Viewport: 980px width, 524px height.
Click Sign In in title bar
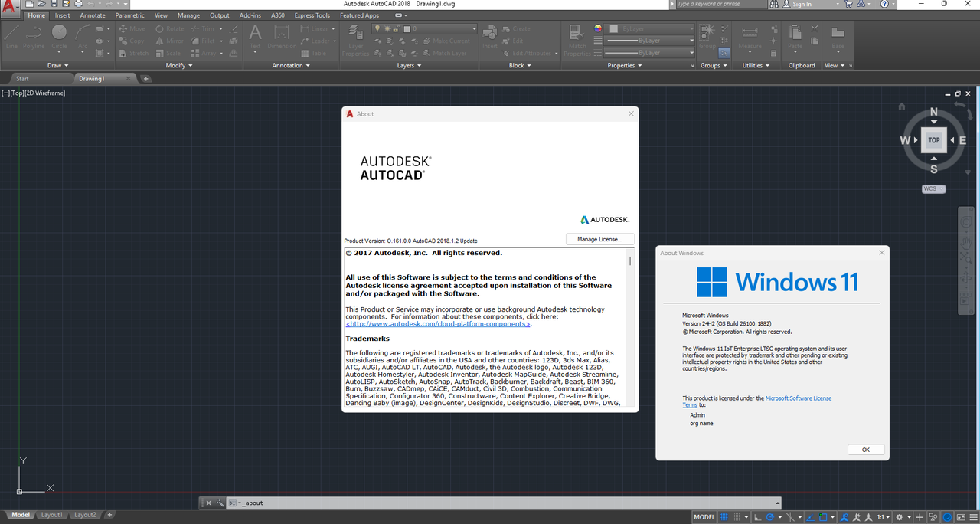802,4
